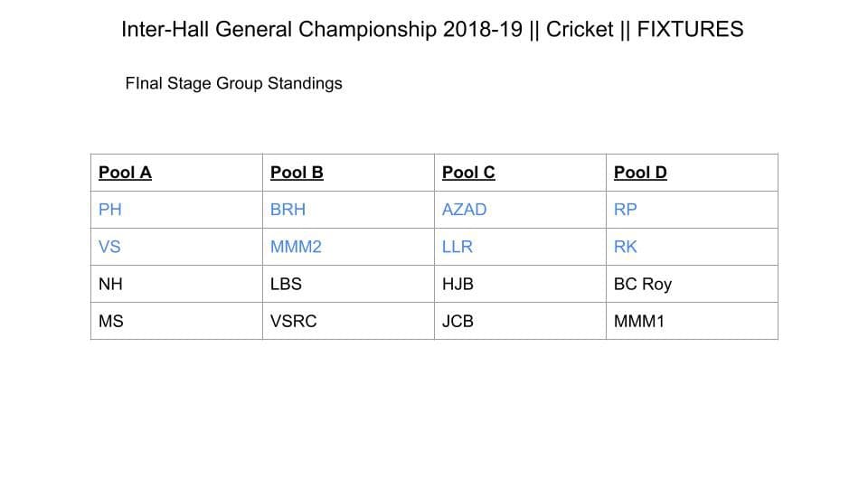The height and width of the screenshot is (488, 868).
Task: Click the VSRC cell in Pool B
Action: pos(348,321)
